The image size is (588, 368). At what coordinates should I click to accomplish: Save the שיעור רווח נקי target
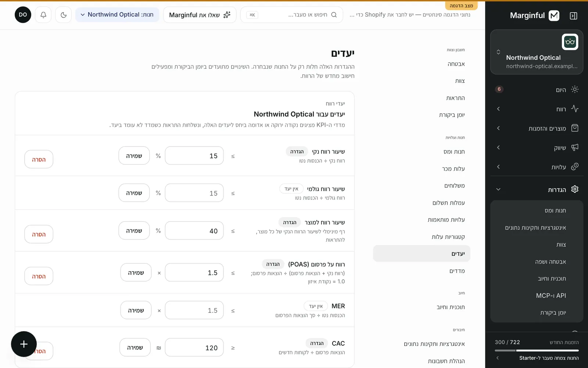coord(134,156)
